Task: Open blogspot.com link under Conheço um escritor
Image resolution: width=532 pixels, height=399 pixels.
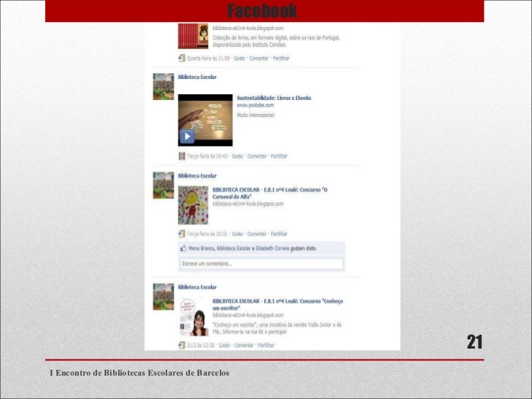Action: (x=248, y=315)
